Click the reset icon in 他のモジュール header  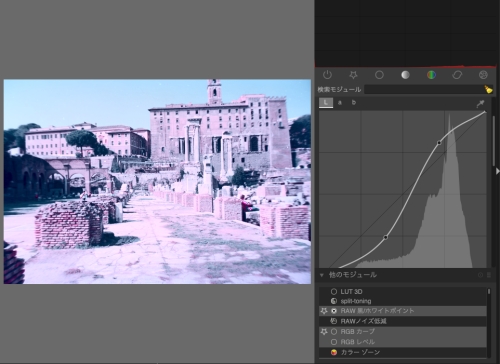480,275
